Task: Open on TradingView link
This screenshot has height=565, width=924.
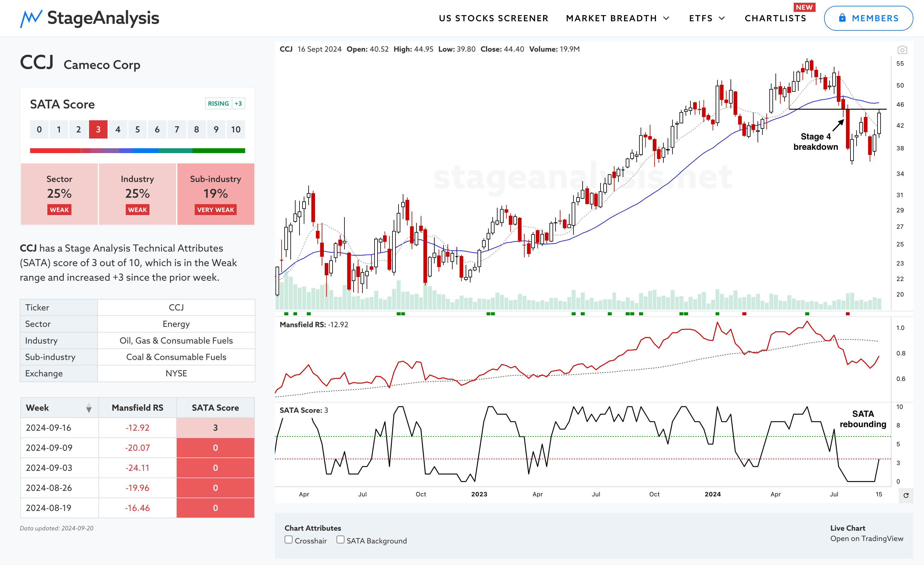Action: pos(867,538)
